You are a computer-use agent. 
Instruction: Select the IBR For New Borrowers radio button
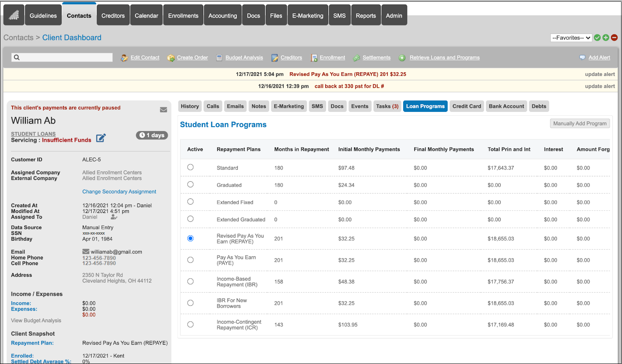[x=190, y=303]
